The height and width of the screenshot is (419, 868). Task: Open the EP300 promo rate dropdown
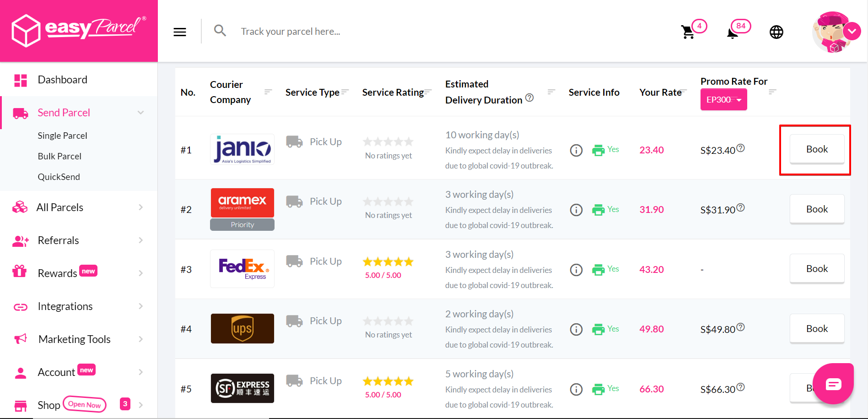[723, 99]
